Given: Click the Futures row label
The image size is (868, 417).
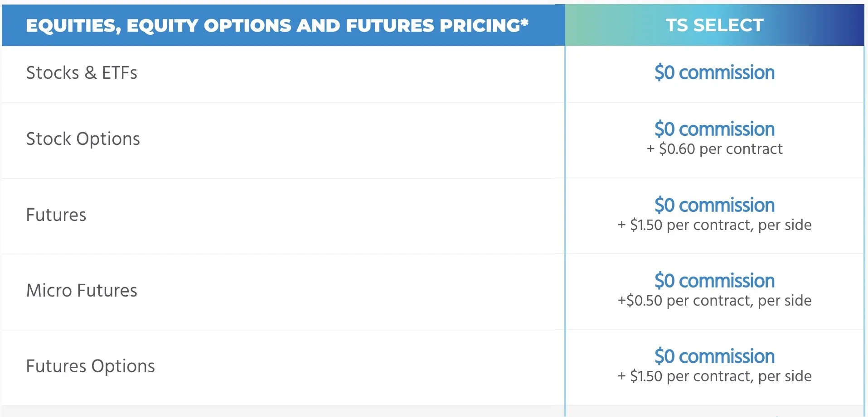Looking at the screenshot, I should (56, 215).
